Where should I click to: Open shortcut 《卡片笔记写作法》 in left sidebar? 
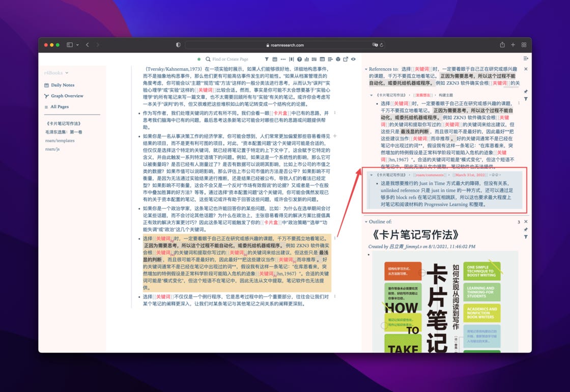(63, 124)
